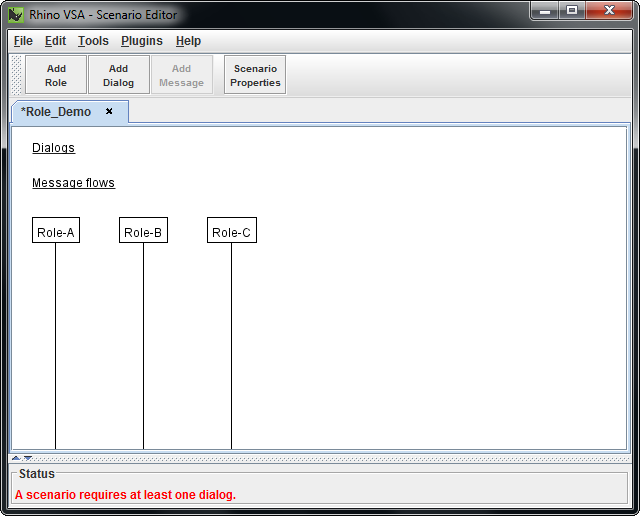Click the Rhino app icon in title bar
The width and height of the screenshot is (640, 516).
click(16, 15)
